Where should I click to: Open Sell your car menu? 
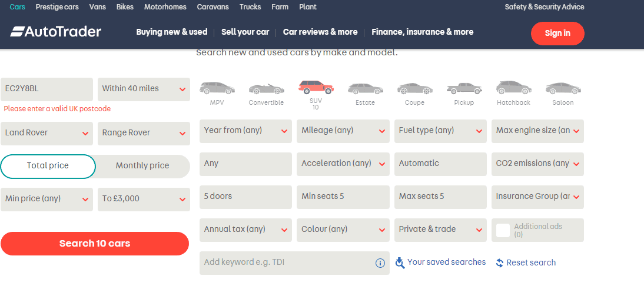pos(245,32)
